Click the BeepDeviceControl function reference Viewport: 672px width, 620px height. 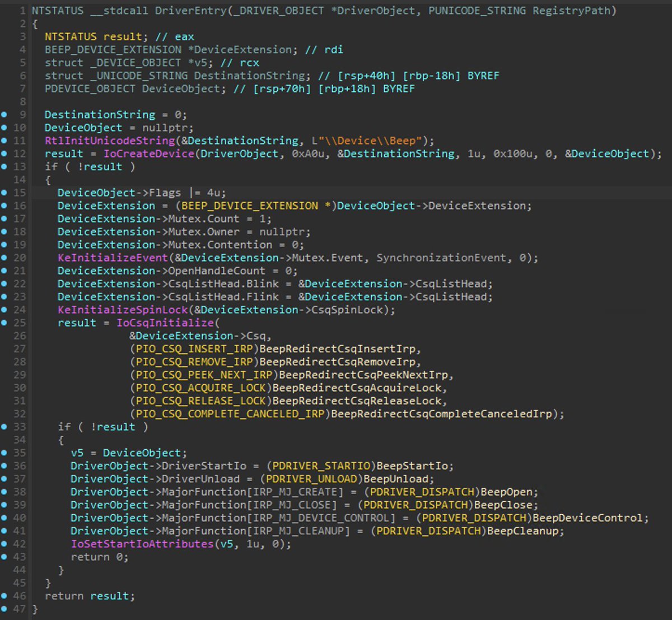click(x=588, y=518)
